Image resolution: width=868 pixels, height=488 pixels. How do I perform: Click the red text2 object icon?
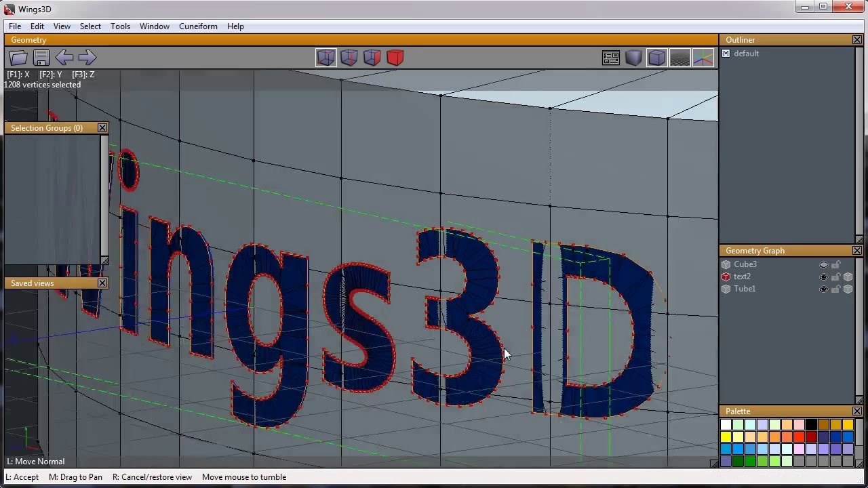pos(726,277)
